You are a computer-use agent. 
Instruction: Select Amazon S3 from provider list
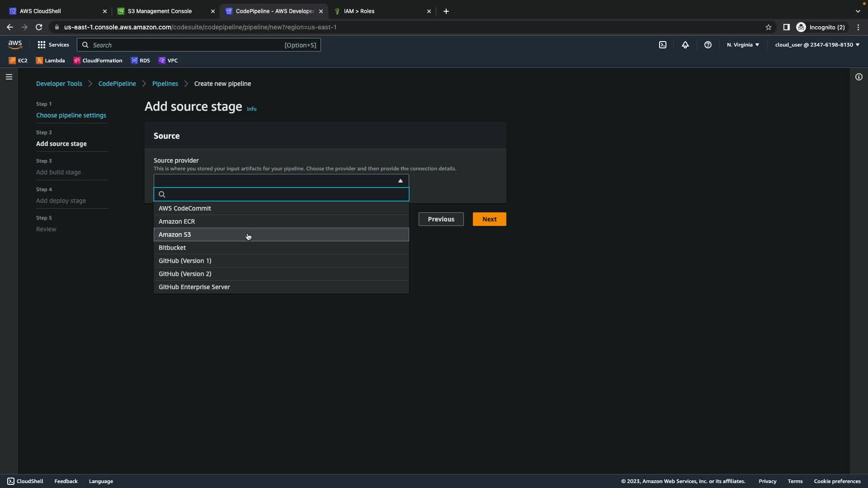point(175,235)
